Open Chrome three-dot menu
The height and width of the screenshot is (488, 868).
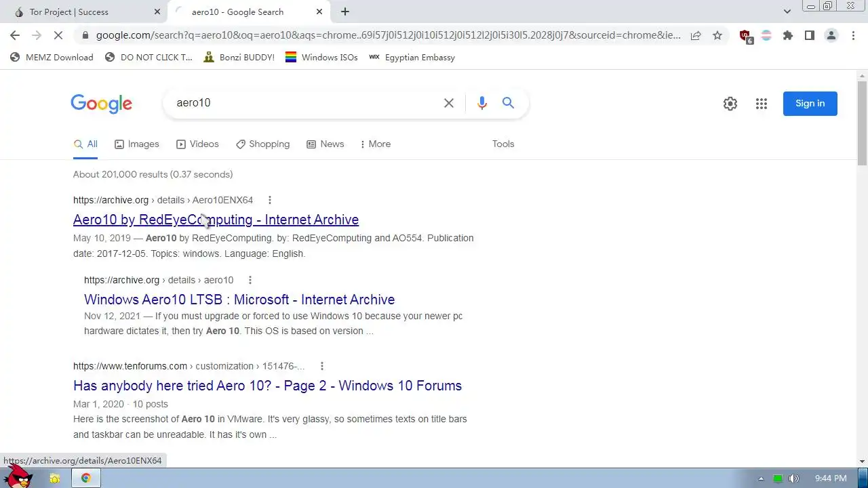click(853, 35)
